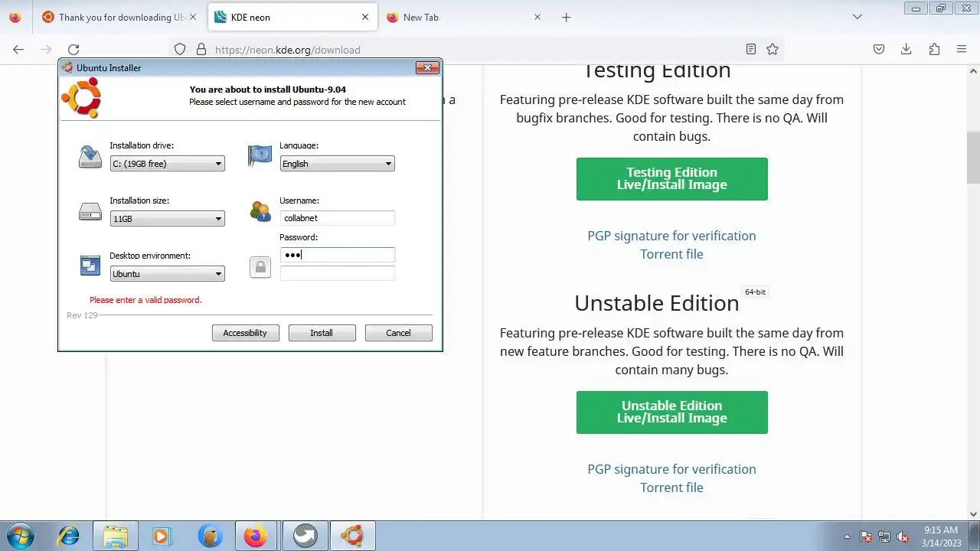The image size is (980, 551).
Task: Click the Username field containing collabnet
Action: pos(337,218)
